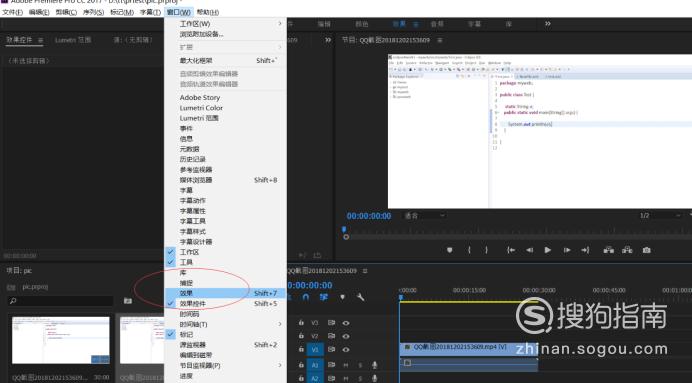This screenshot has height=383, width=692.
Task: Choose Adobe Story from Window menu
Action: [x=225, y=98]
